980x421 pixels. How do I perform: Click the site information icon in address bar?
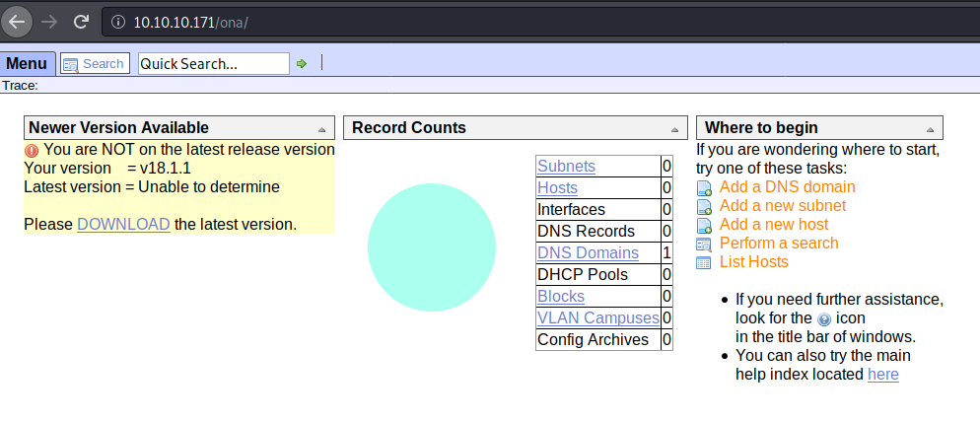click(117, 21)
